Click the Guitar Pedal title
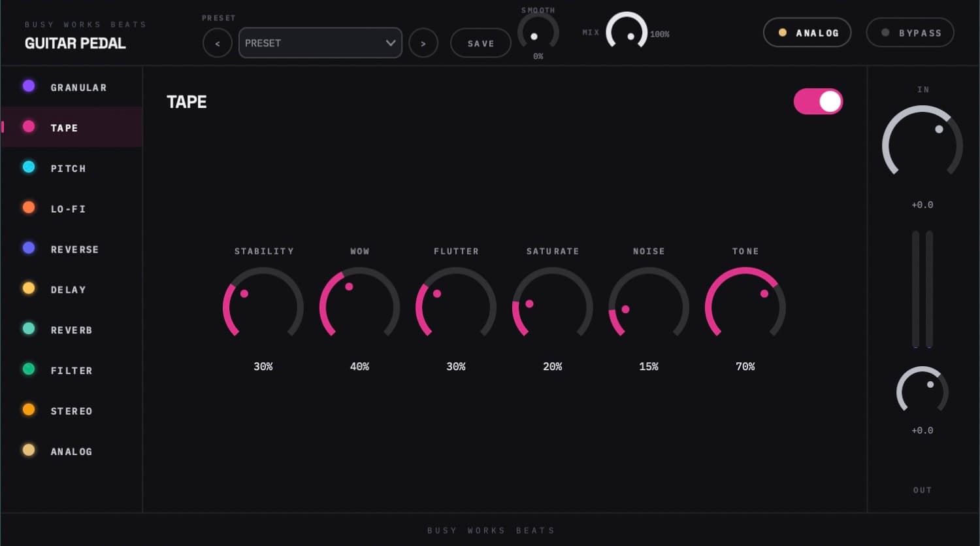The image size is (980, 546). [75, 44]
